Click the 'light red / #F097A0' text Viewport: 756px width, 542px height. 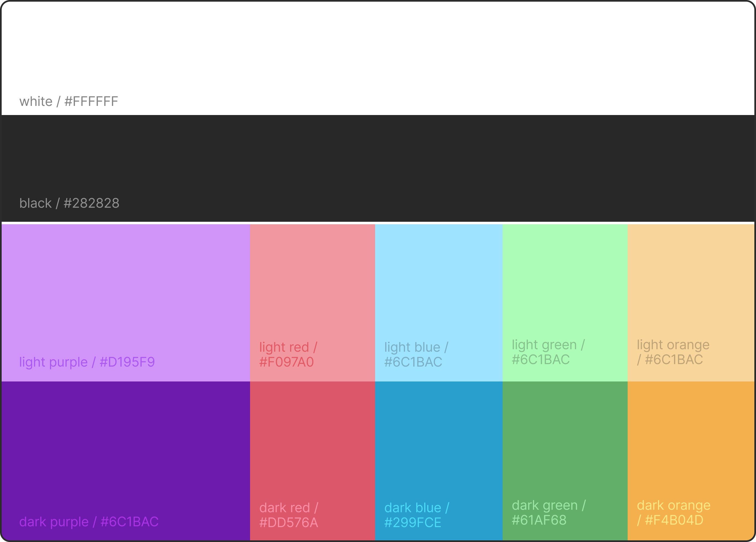coord(288,354)
